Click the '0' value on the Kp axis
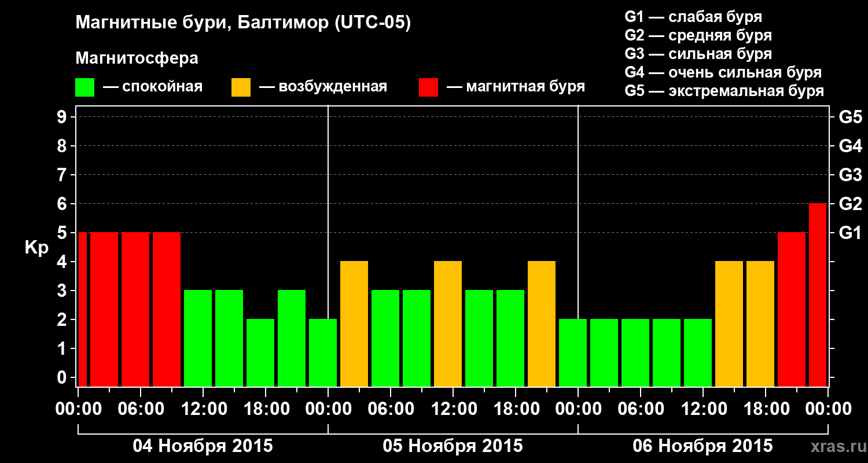The image size is (868, 463). coord(62,377)
